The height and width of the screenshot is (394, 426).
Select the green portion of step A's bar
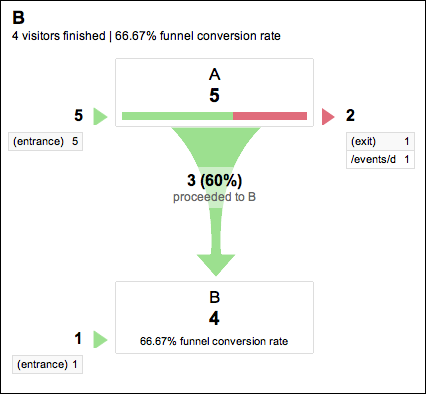[x=177, y=116]
